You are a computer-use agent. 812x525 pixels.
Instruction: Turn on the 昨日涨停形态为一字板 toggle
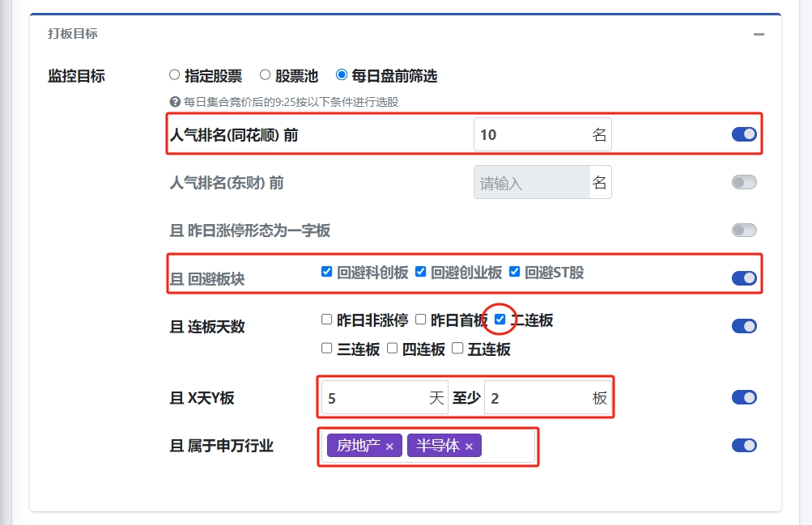coord(744,230)
